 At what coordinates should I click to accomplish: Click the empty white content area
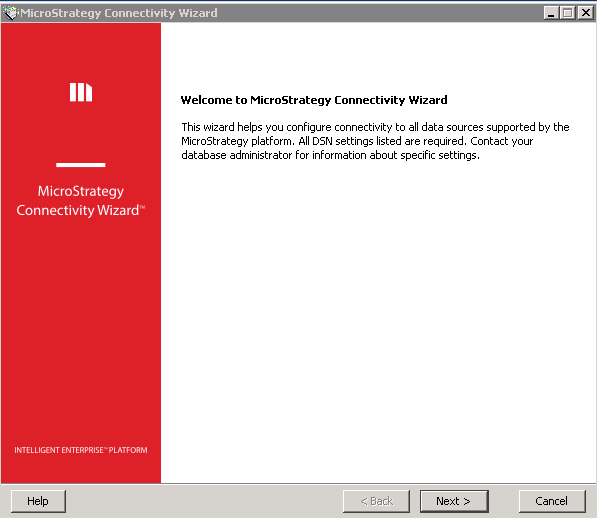(379, 320)
